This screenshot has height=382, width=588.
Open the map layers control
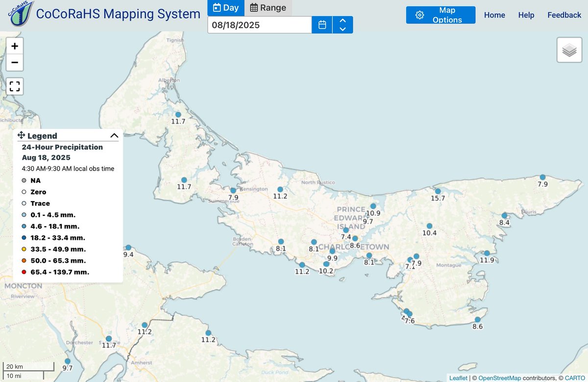click(x=569, y=50)
